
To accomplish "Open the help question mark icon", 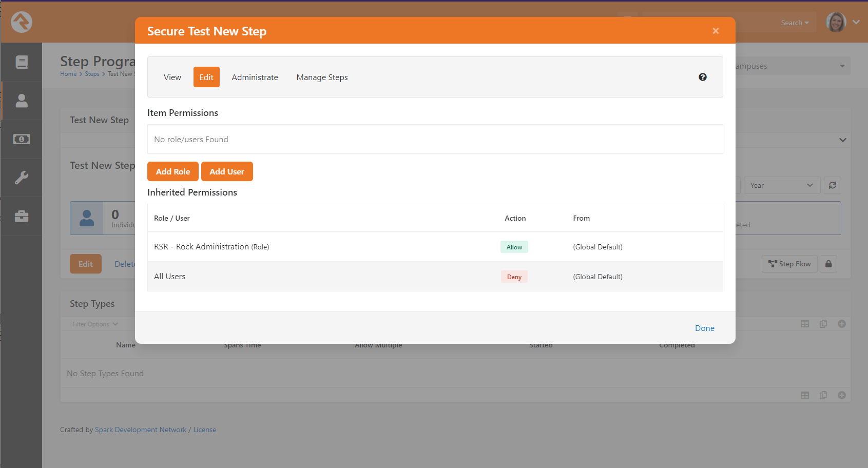I will click(x=703, y=77).
